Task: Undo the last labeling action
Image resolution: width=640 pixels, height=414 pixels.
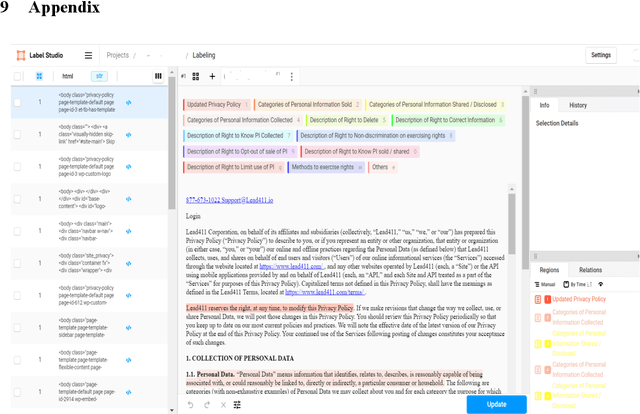Action: tap(191, 405)
